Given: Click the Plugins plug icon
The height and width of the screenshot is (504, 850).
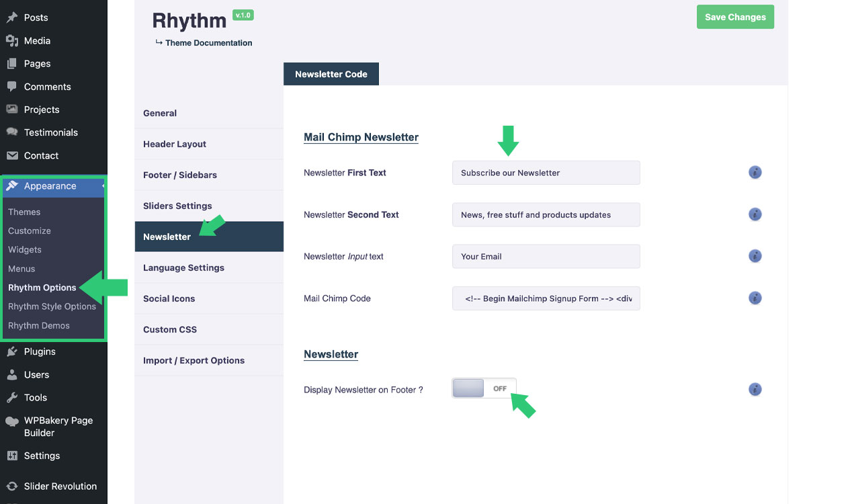Looking at the screenshot, I should tap(12, 351).
